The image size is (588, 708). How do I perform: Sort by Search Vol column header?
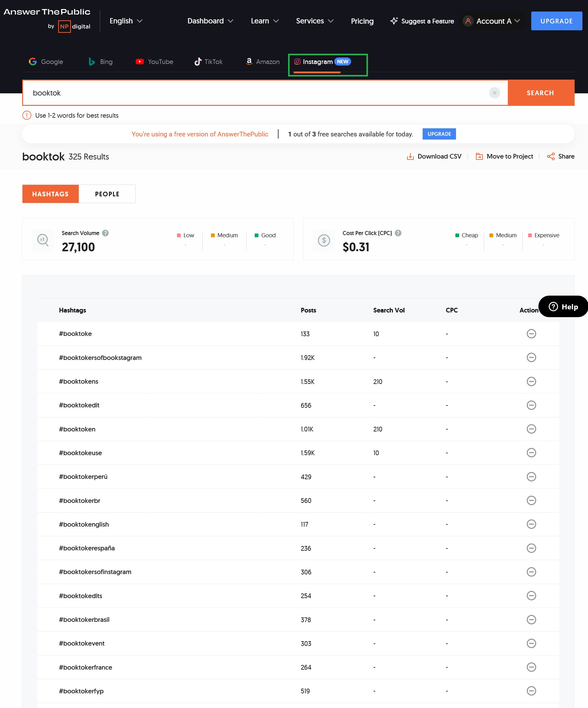pyautogui.click(x=388, y=310)
